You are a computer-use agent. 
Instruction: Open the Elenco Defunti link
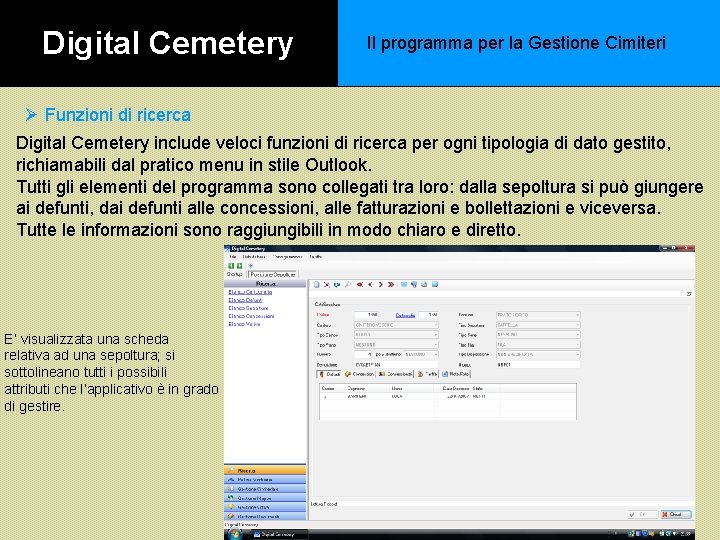(245, 300)
